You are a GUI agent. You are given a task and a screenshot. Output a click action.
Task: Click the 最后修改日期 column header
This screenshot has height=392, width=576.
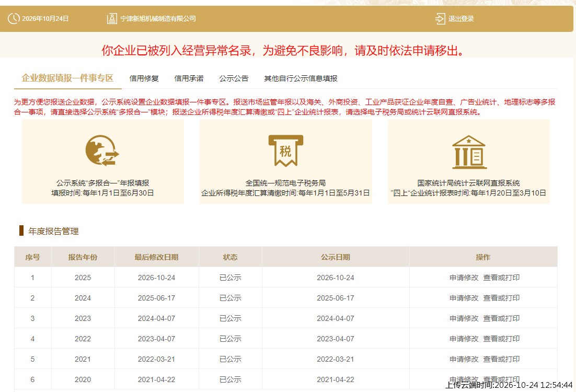(156, 257)
